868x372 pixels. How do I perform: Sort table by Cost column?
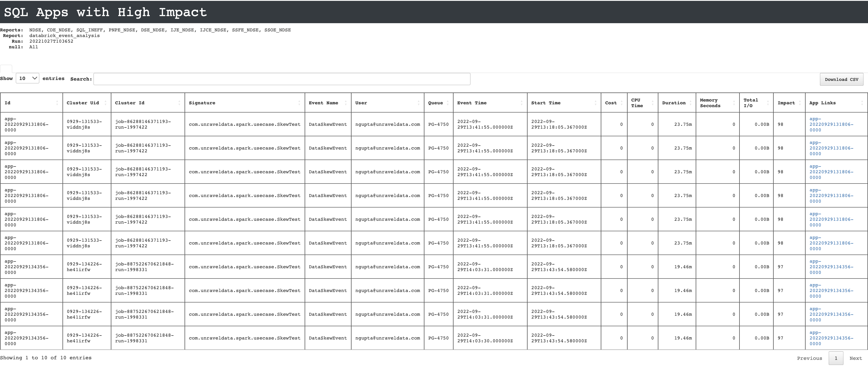tap(614, 103)
